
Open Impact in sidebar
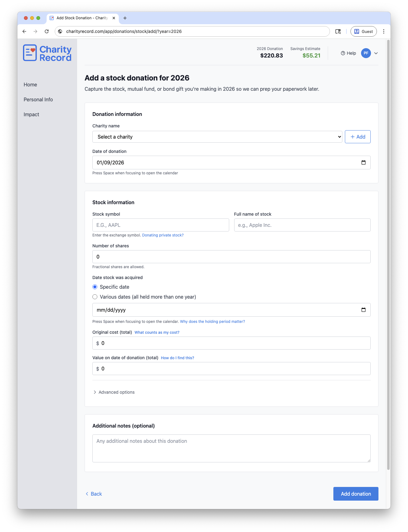pyautogui.click(x=31, y=114)
